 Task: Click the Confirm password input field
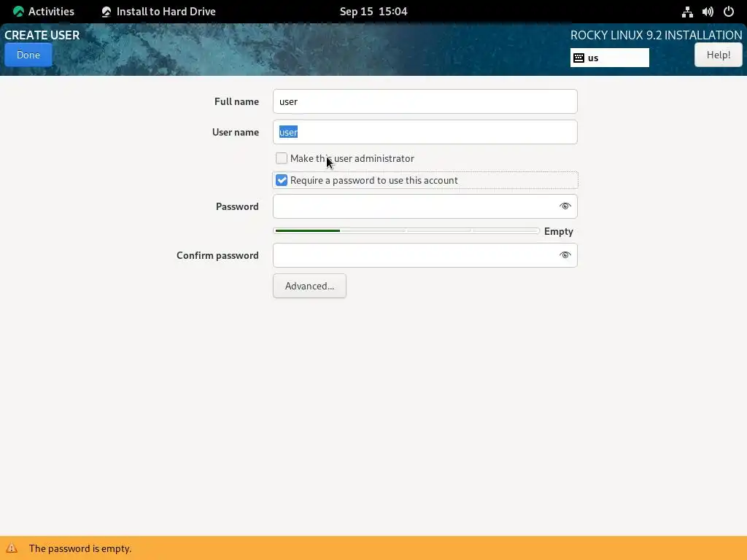[425, 255]
